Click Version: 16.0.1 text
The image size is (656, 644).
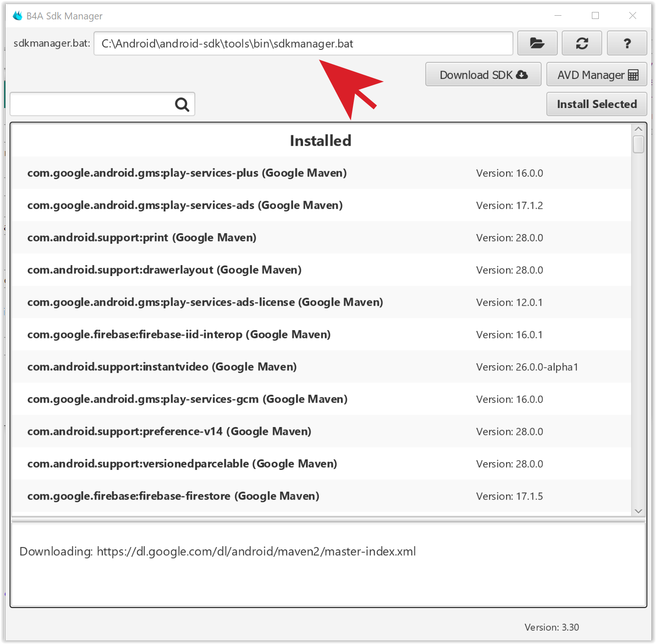(509, 335)
